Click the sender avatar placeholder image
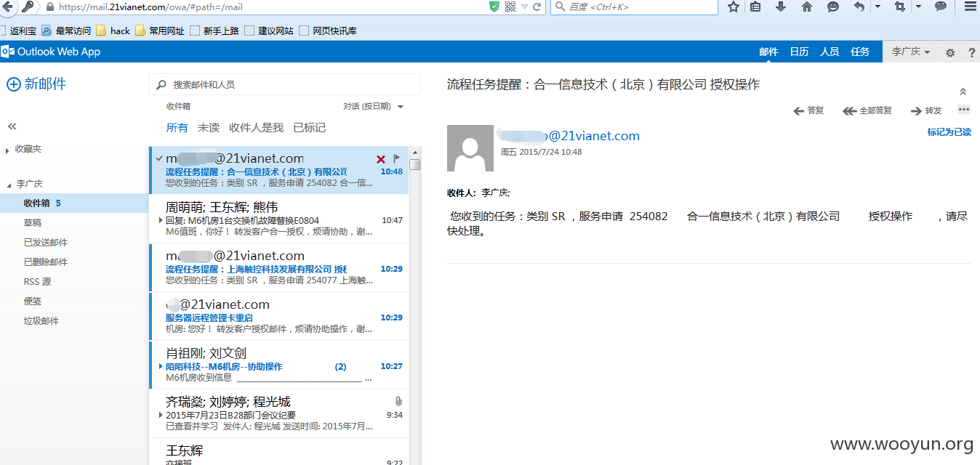This screenshot has height=465, width=980. (x=471, y=148)
